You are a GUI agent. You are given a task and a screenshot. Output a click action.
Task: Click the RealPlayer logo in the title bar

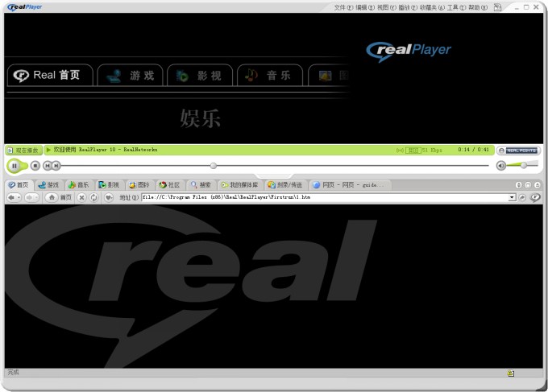24,7
